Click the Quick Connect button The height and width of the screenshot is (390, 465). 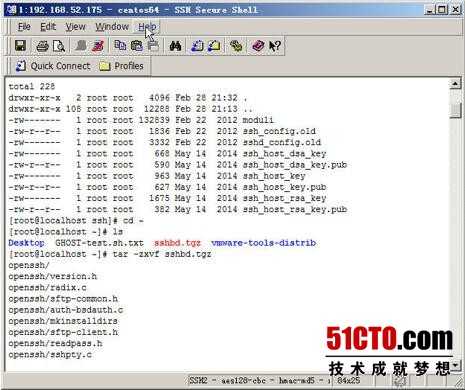(53, 66)
